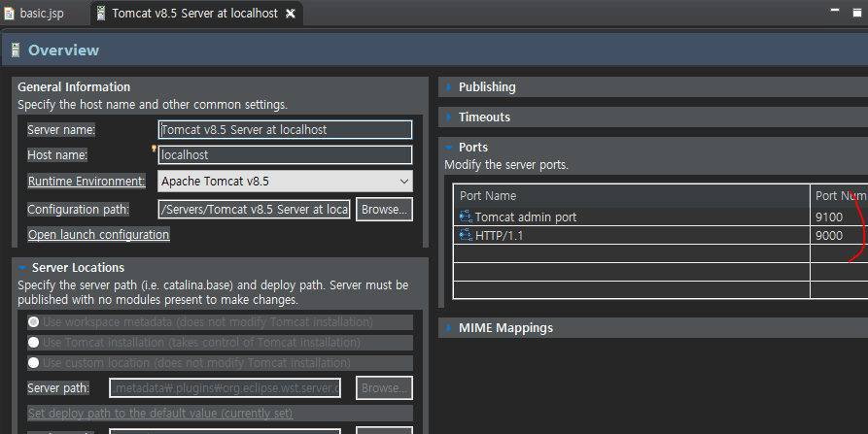Browse for the Server path

pyautogui.click(x=384, y=388)
